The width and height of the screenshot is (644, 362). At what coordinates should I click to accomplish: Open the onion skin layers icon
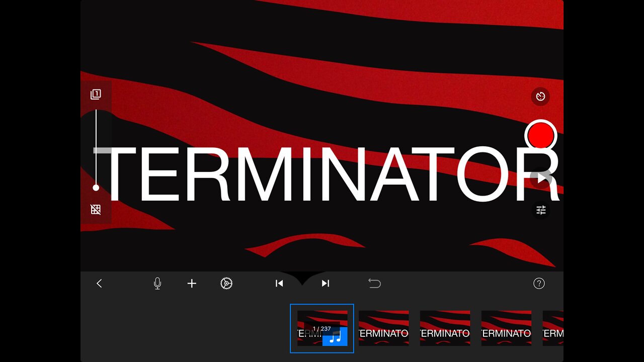[96, 95]
